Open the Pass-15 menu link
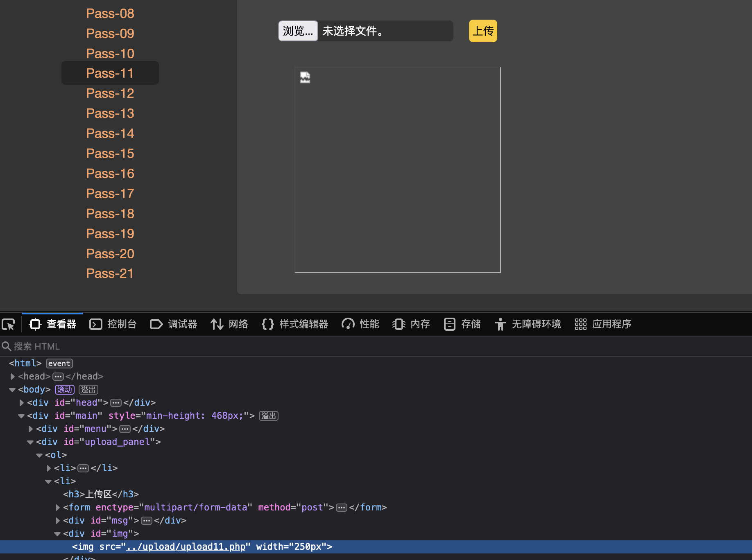 (110, 154)
